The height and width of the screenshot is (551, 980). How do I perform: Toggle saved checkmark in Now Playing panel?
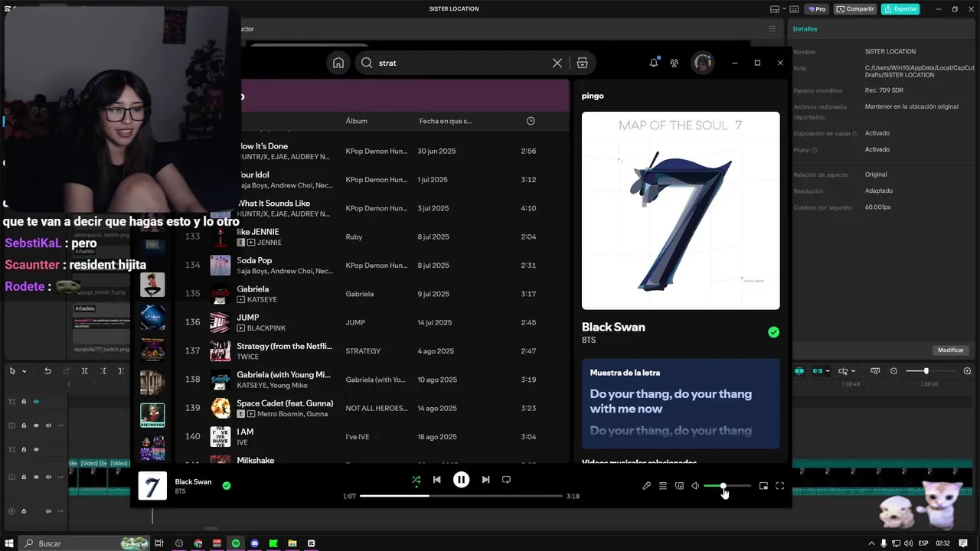tap(773, 332)
